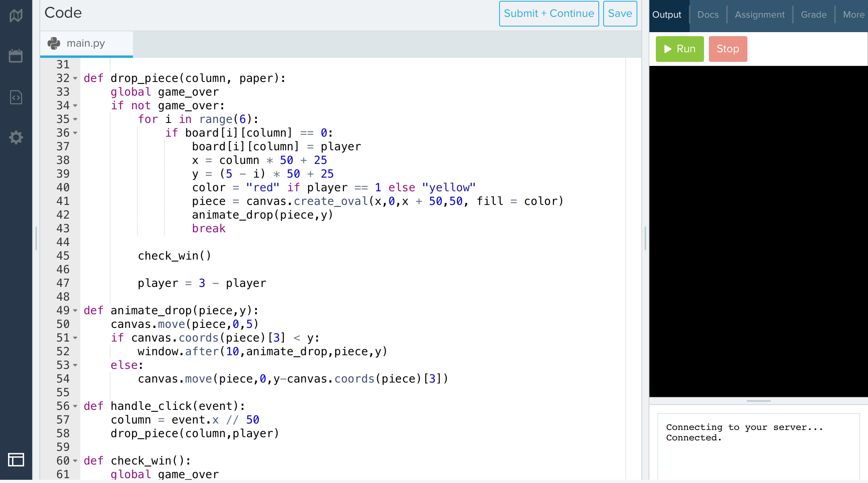Select the code file icon in sidebar
868x483 pixels.
coord(16,97)
